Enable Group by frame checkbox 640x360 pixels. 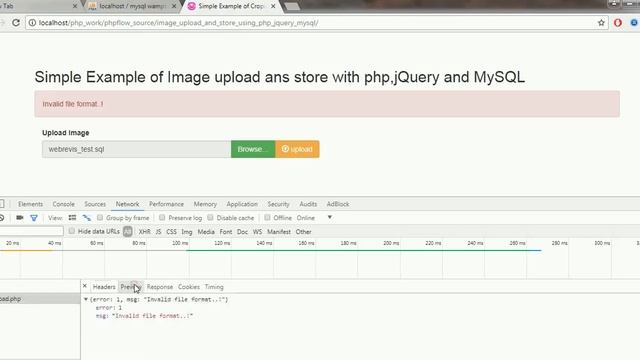coord(100,218)
